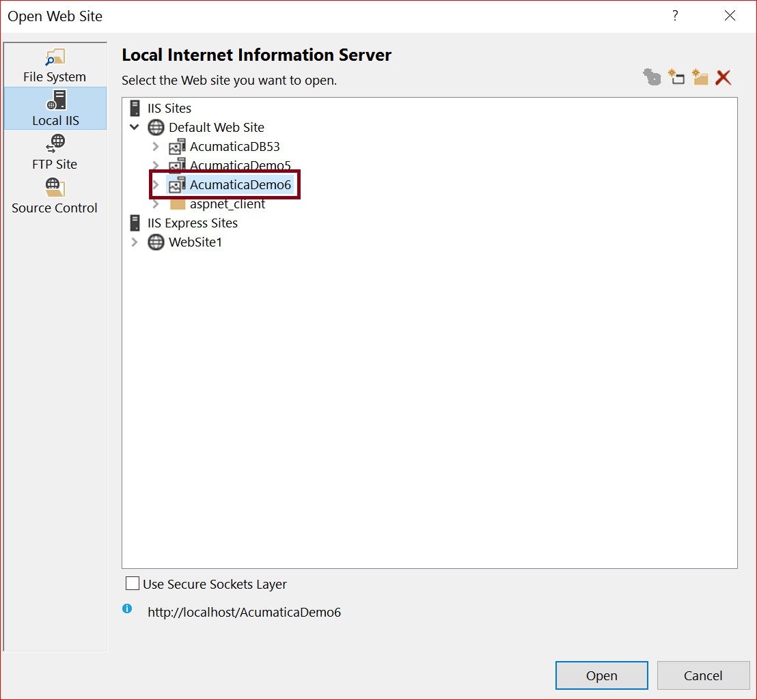The height and width of the screenshot is (700, 757).
Task: Click the AcumaticaDemo6 application icon
Action: 177,185
